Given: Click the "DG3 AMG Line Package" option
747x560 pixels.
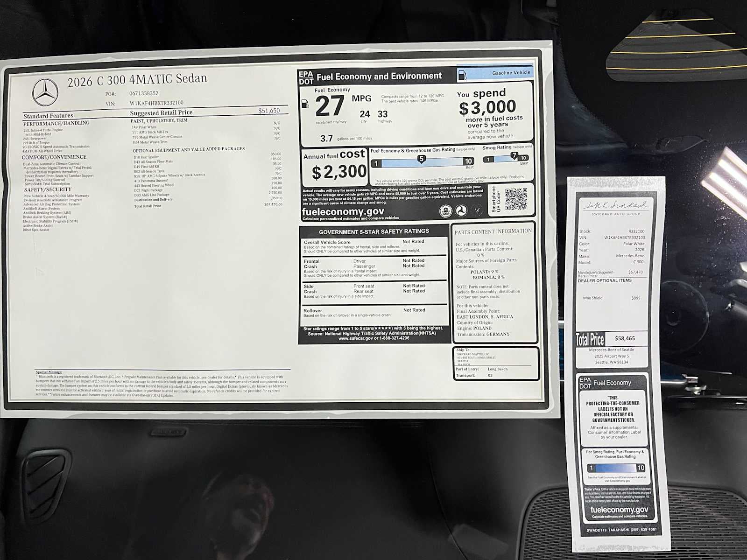Looking at the screenshot, I should tap(152, 195).
